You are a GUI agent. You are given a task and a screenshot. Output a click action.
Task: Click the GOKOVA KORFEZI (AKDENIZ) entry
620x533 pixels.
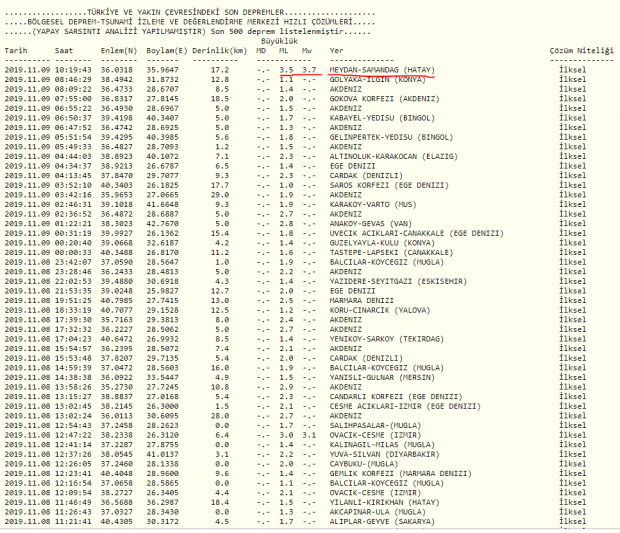(x=384, y=99)
